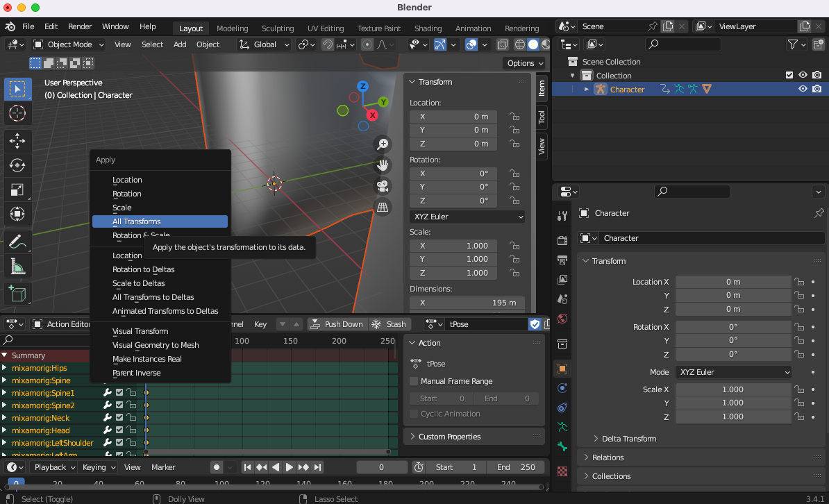829x504 pixels.
Task: Open Global transform orientation dropdown
Action: pyautogui.click(x=264, y=44)
